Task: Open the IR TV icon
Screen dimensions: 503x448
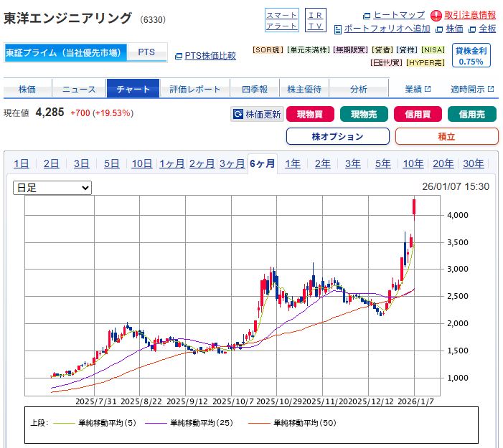Action: [x=314, y=20]
